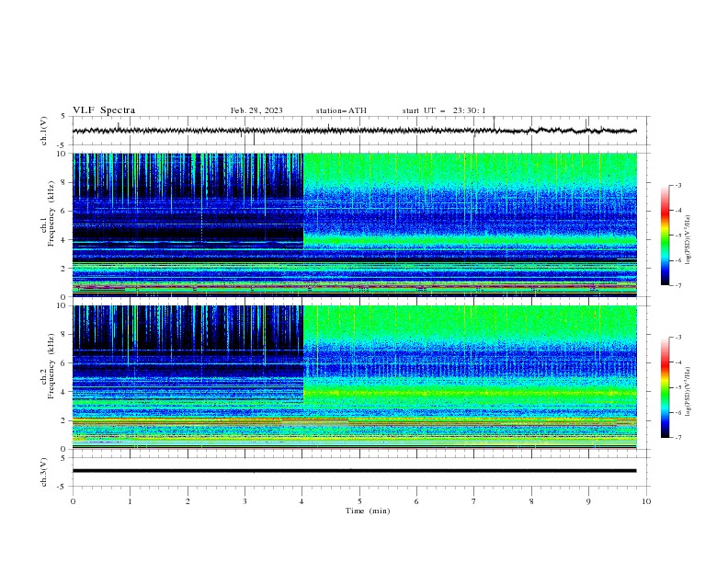Click the ch.2 spectrogram panel

click(354, 377)
